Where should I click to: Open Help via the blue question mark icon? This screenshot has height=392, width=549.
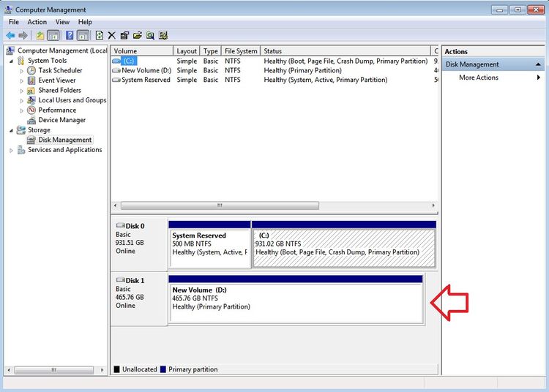click(70, 35)
